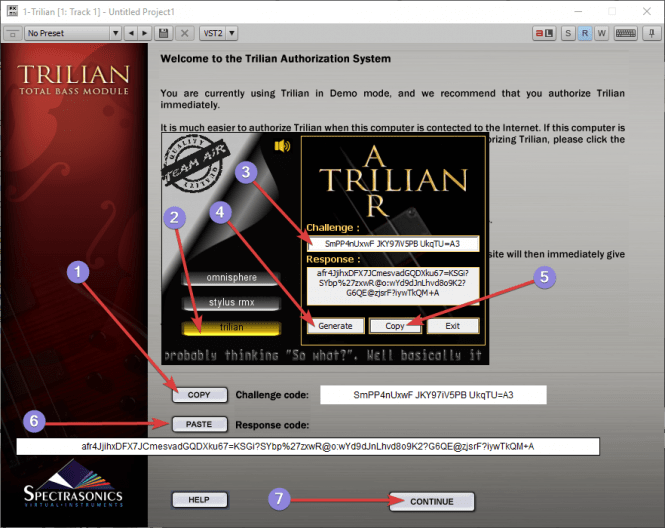Toggle the speaker sound icon in keygen
665x528 pixels.
pos(282,146)
